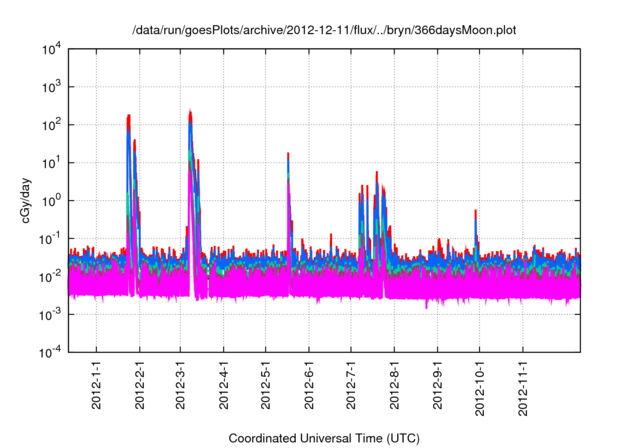Select the 2012-7-1 date tick label
The width and height of the screenshot is (640, 448).
click(350, 389)
